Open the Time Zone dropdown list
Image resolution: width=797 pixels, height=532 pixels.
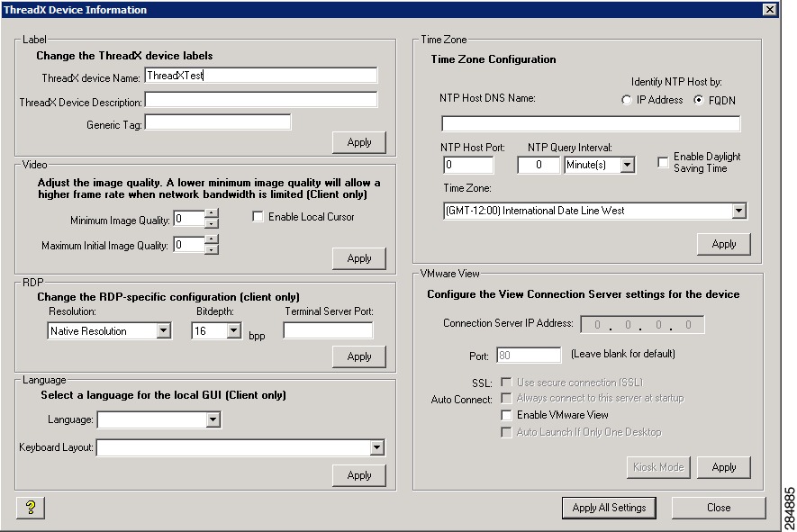738,211
